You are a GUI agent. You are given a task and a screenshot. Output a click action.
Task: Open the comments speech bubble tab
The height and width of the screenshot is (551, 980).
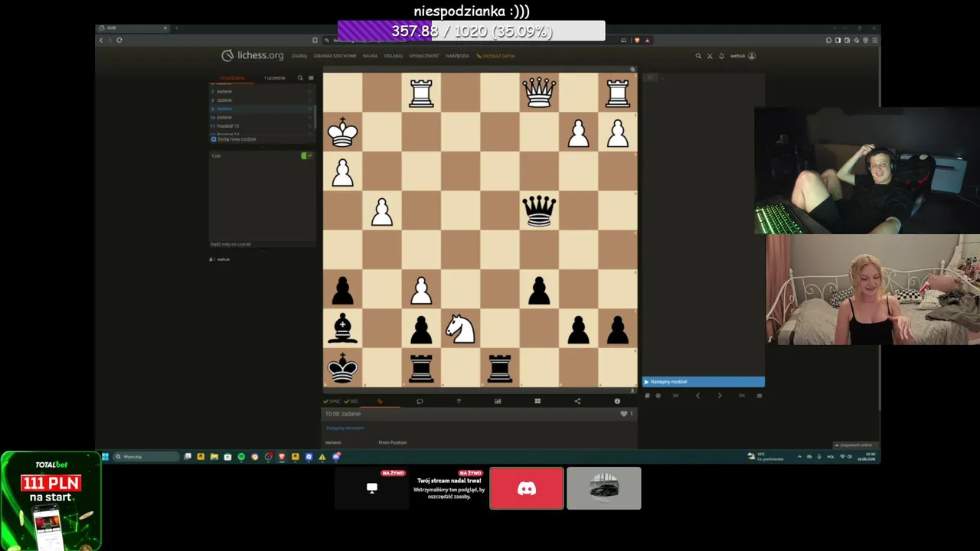point(420,401)
